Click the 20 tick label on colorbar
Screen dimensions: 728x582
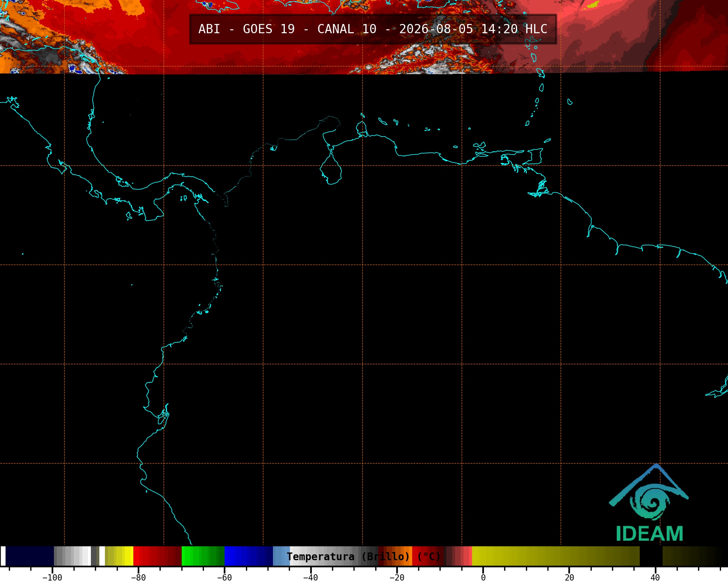[x=569, y=578]
